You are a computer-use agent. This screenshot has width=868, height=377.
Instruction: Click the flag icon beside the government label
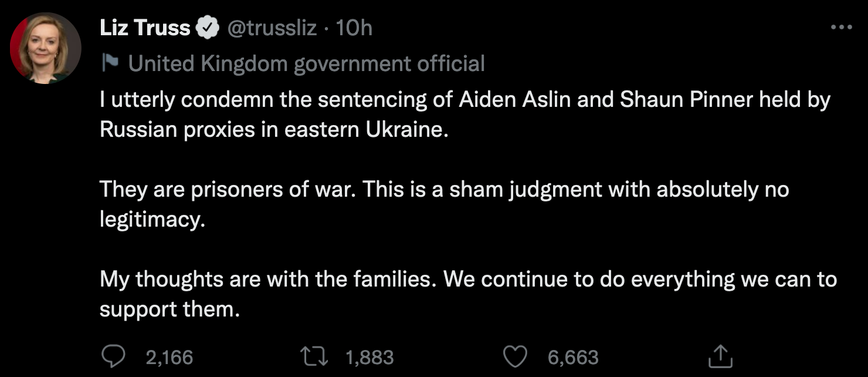point(110,63)
